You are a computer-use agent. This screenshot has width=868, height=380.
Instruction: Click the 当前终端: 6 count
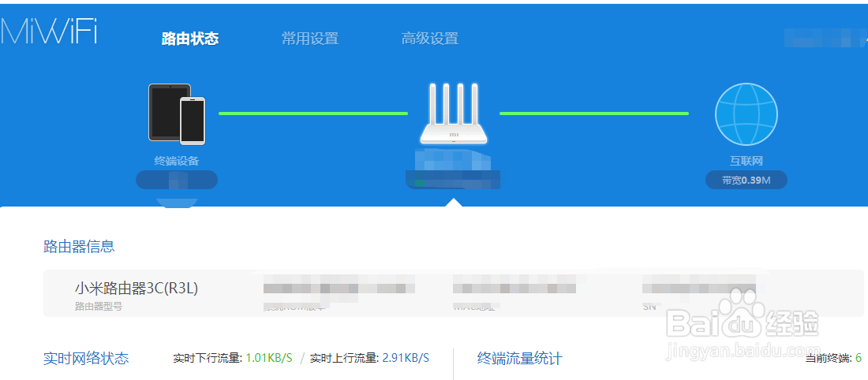tap(833, 359)
